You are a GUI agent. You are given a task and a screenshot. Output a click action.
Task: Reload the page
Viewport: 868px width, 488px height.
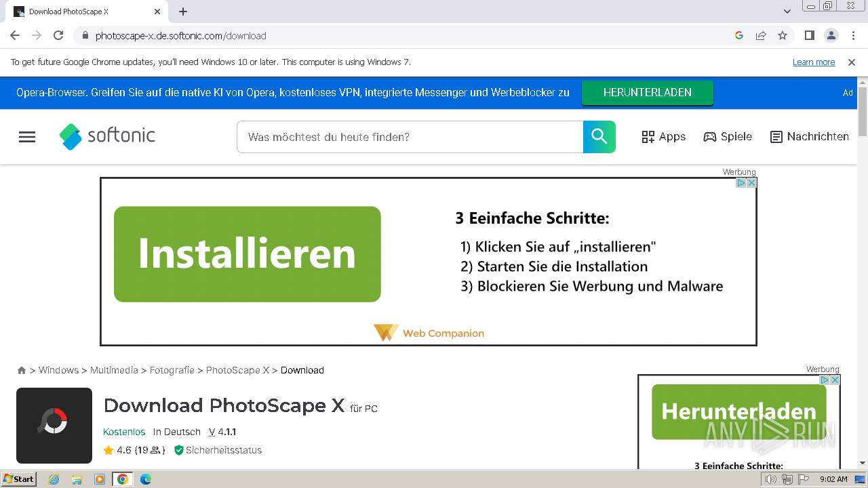click(58, 35)
